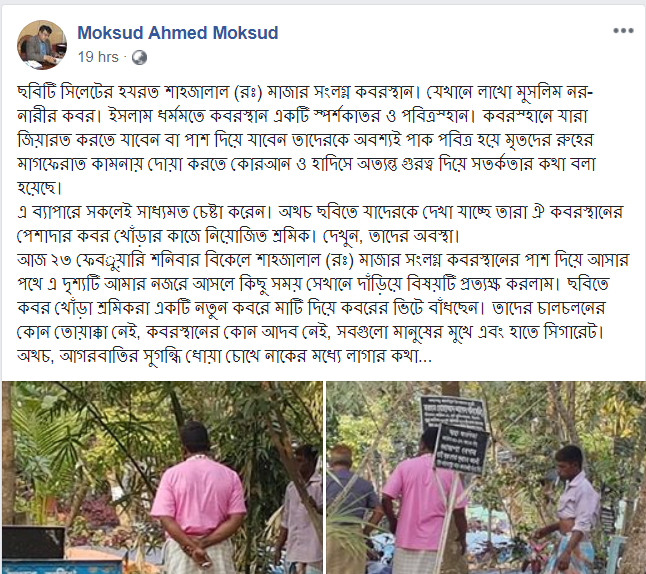The image size is (646, 574).
Task: Click the man in lavender shirt in right photo
Action: [571, 511]
